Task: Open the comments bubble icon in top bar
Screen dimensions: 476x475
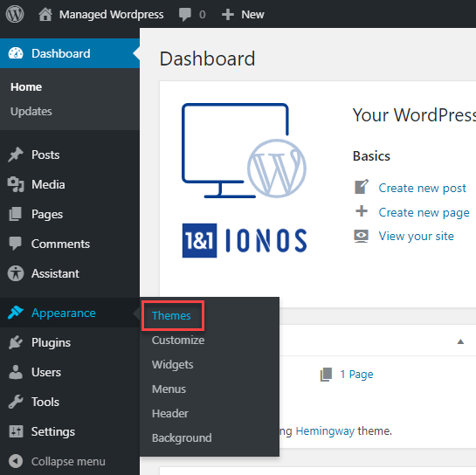Action: tap(184, 15)
